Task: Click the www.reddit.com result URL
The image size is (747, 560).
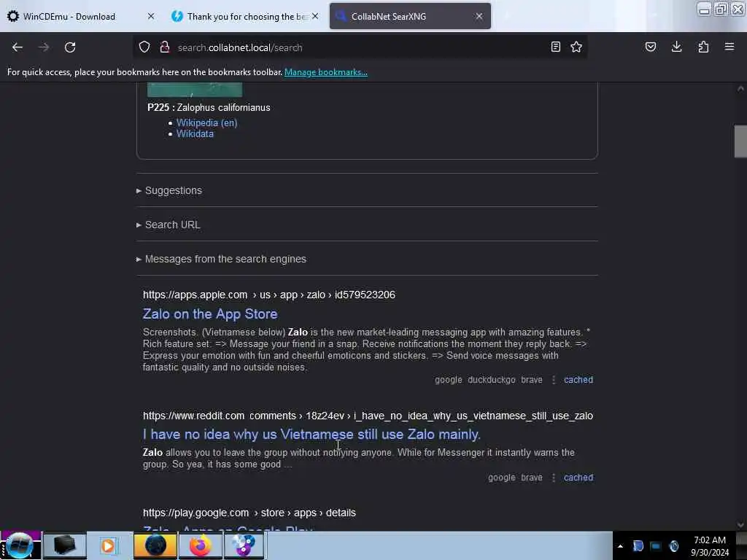Action: pyautogui.click(x=368, y=416)
